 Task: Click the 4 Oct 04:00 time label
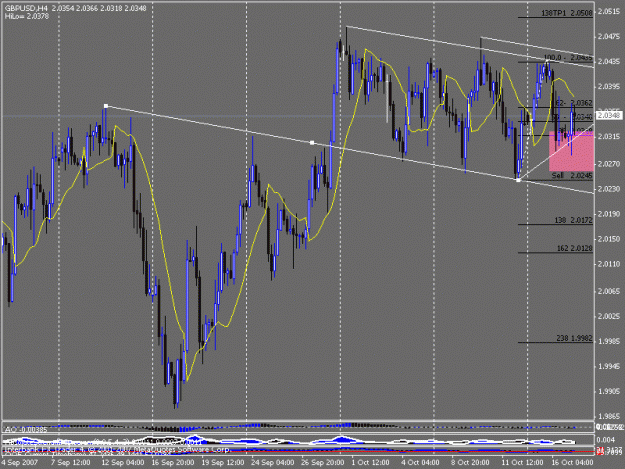pyautogui.click(x=420, y=463)
